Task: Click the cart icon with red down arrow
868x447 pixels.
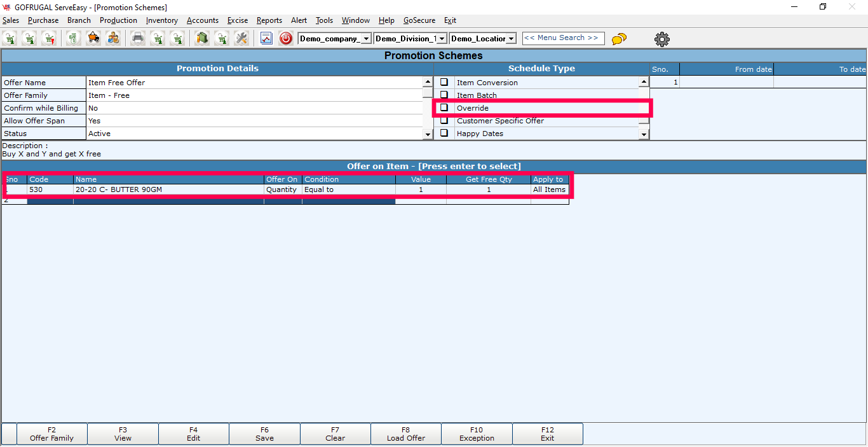Action: 49,38
